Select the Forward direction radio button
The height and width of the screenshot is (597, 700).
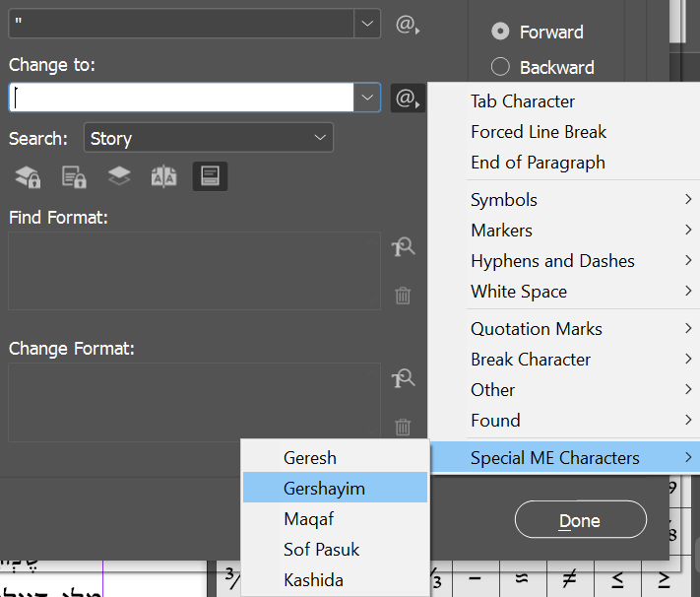(x=500, y=32)
